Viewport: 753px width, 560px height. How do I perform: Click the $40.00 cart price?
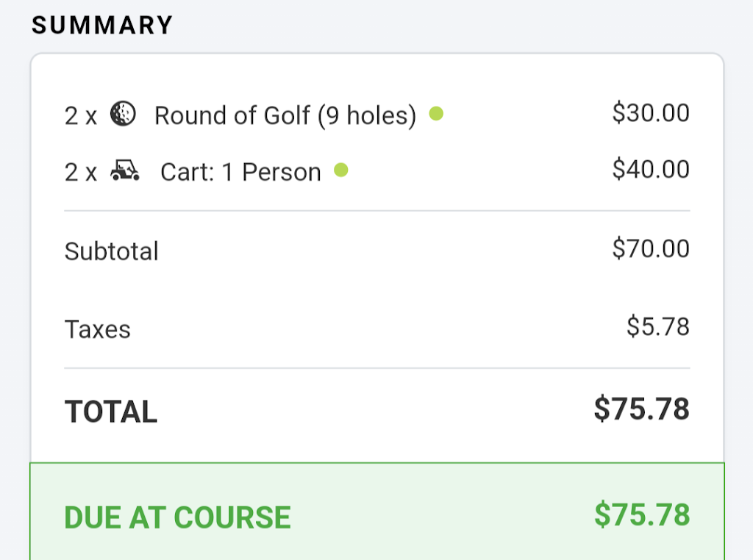(x=651, y=169)
